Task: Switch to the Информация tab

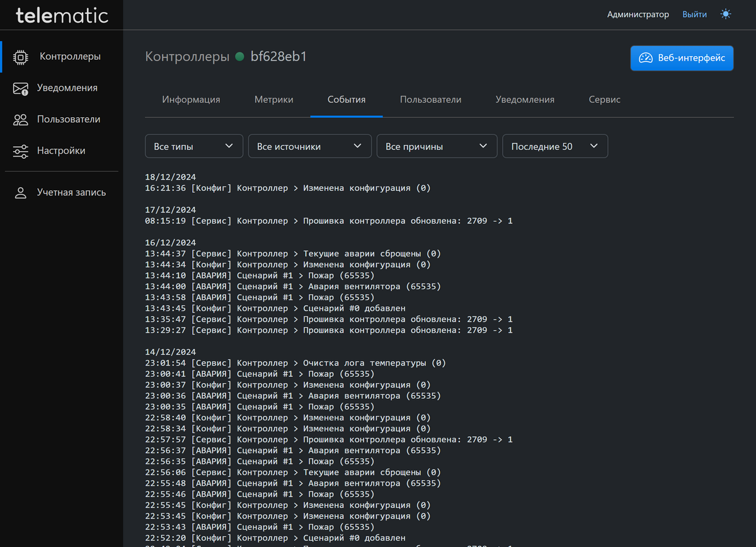Action: pos(191,100)
